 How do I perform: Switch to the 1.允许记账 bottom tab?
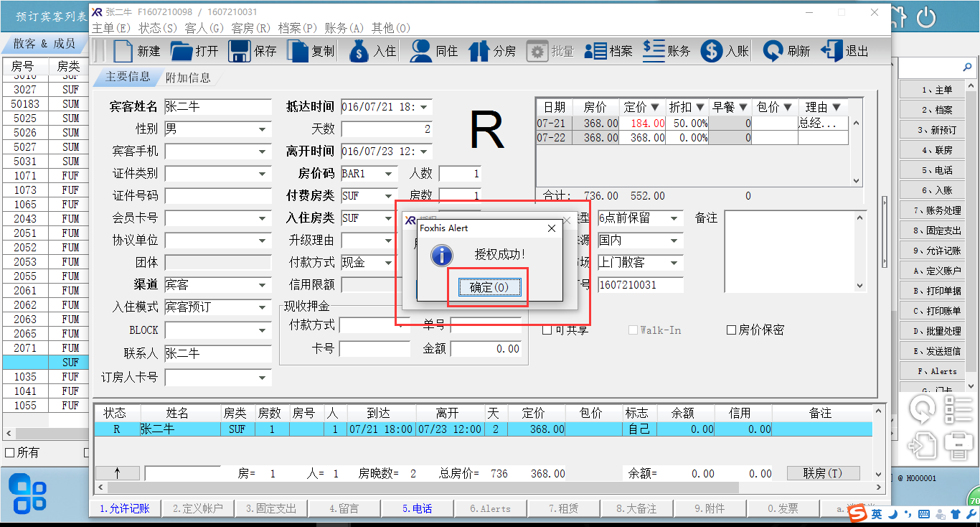point(125,508)
